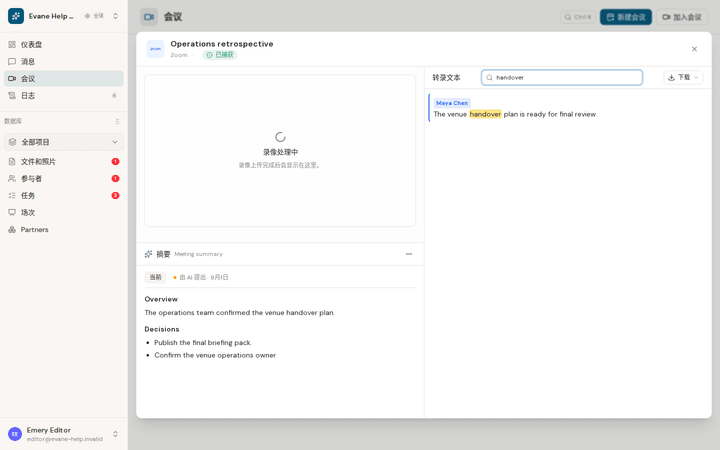Click 'Confirm the venue operations owner.' bullet

[215, 355]
